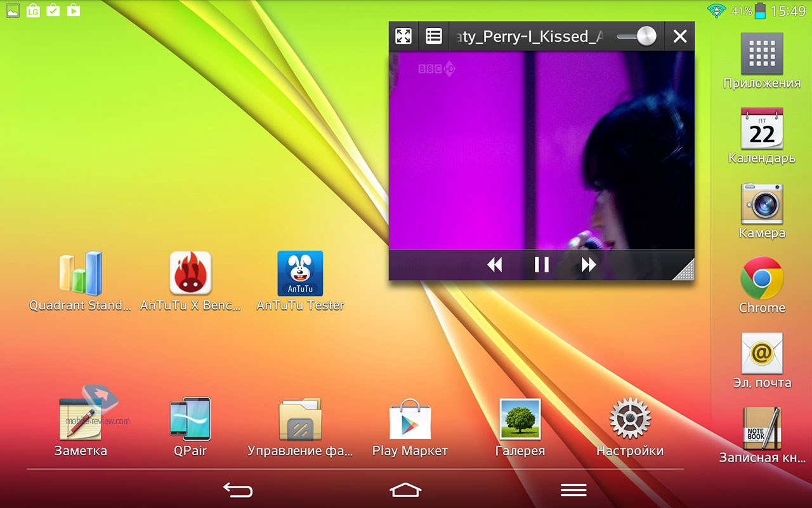Tap the Play Store notification icon
Viewport: 812px width, 508px height.
point(74,10)
